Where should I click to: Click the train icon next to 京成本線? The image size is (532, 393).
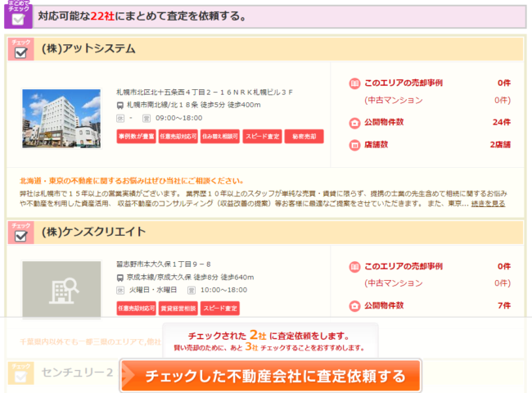pyautogui.click(x=120, y=278)
